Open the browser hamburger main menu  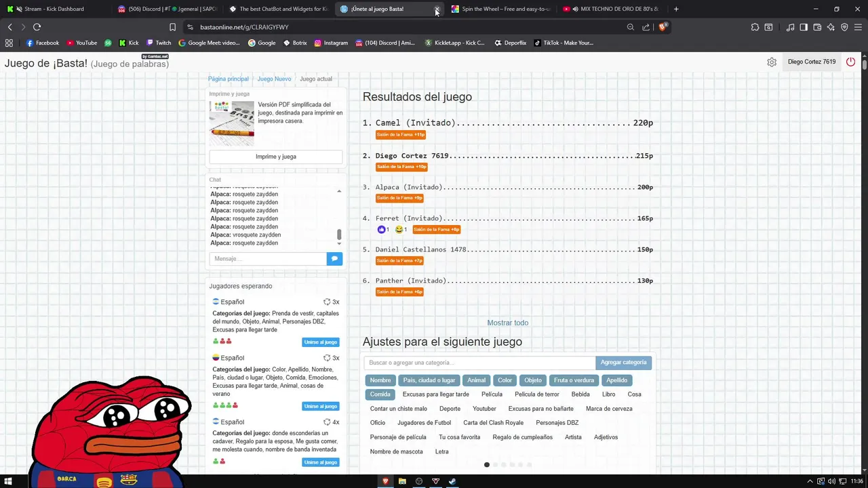coord(858,27)
